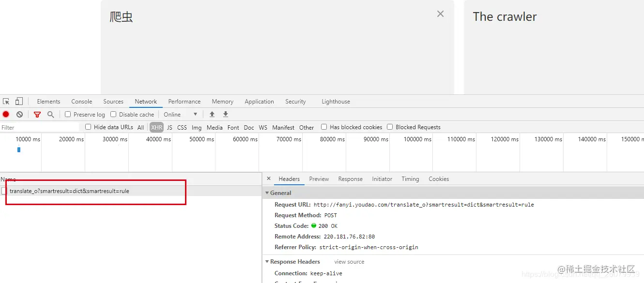Open the Lighthouse tab
Viewport: 644px width, 283px height.
[x=336, y=102]
